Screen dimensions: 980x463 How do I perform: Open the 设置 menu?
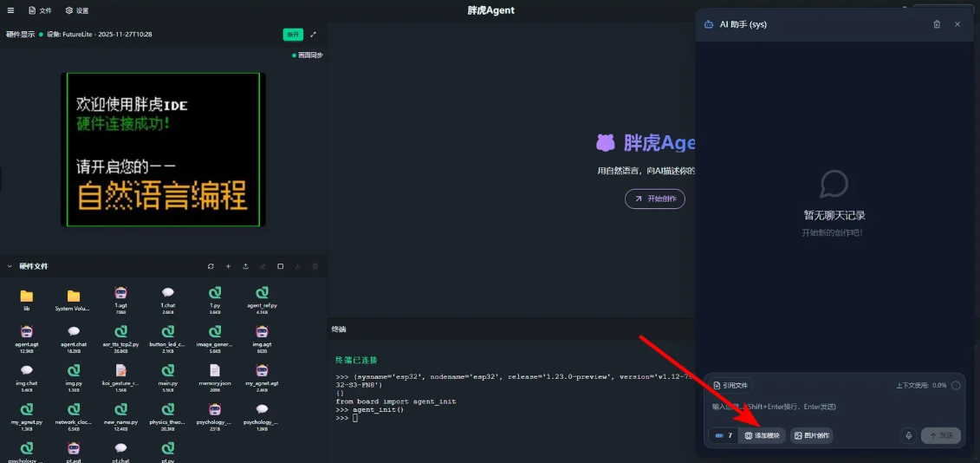point(76,10)
